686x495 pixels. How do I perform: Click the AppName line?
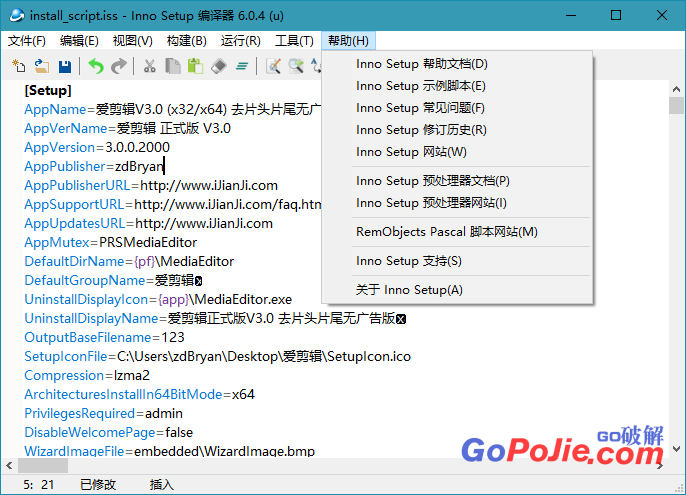tap(172, 109)
